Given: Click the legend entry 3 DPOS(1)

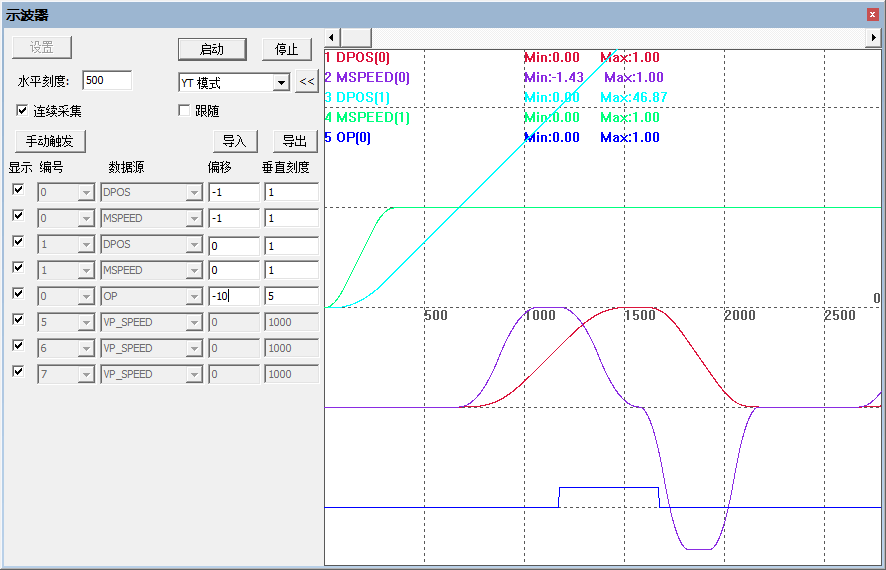Looking at the screenshot, I should 357,97.
